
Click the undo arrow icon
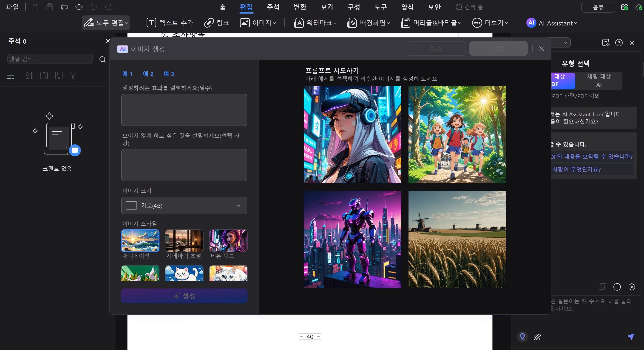94,7
